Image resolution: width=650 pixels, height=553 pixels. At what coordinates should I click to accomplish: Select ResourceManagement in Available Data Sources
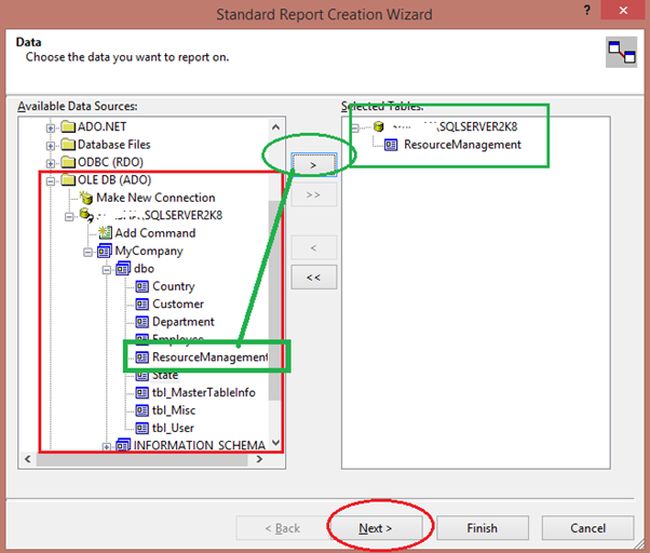coord(210,357)
